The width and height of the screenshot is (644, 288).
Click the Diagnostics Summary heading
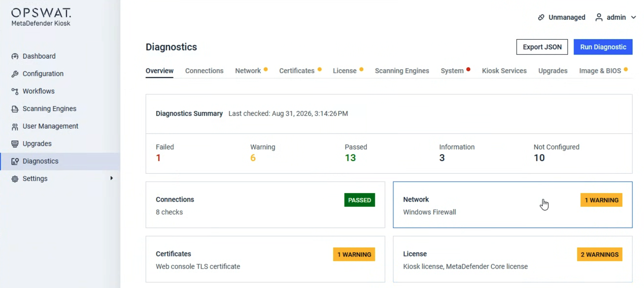point(189,114)
